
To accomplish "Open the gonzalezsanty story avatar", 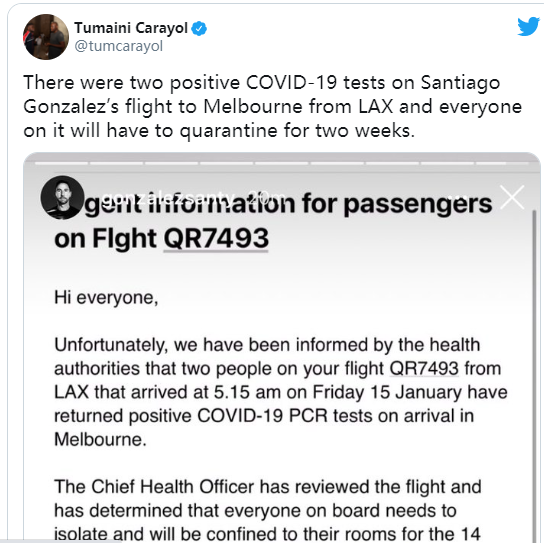I will (62, 197).
